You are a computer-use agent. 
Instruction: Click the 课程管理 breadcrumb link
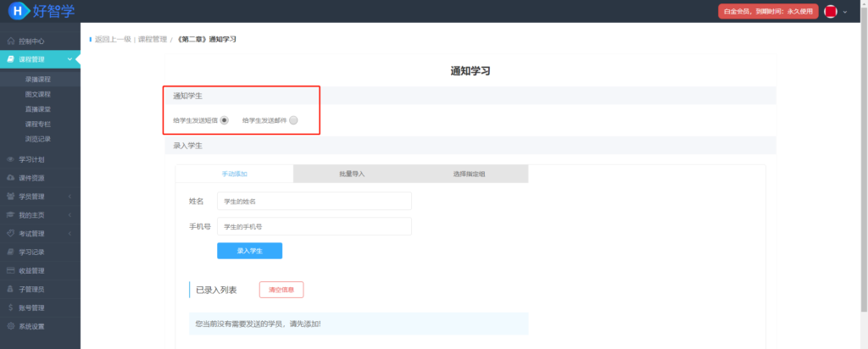153,39
